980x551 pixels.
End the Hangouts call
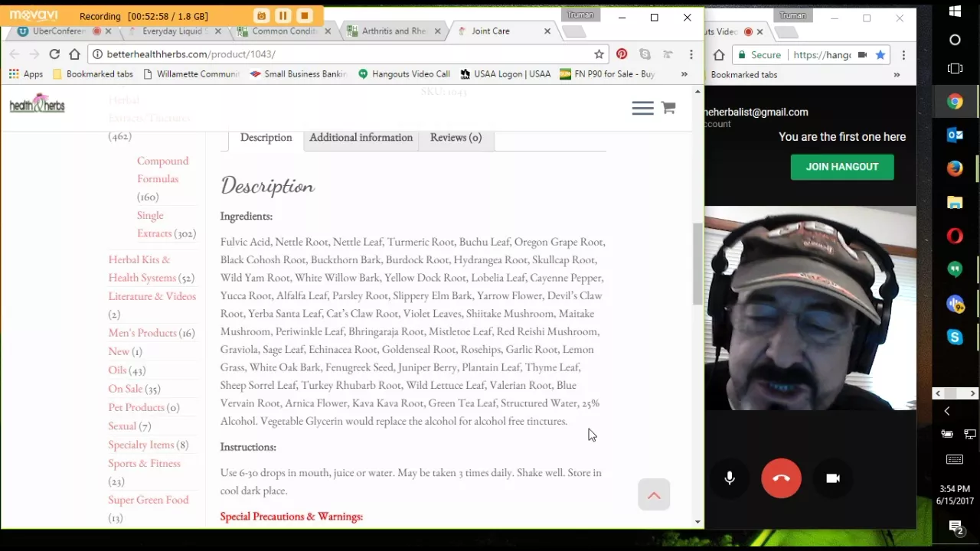pos(781,478)
